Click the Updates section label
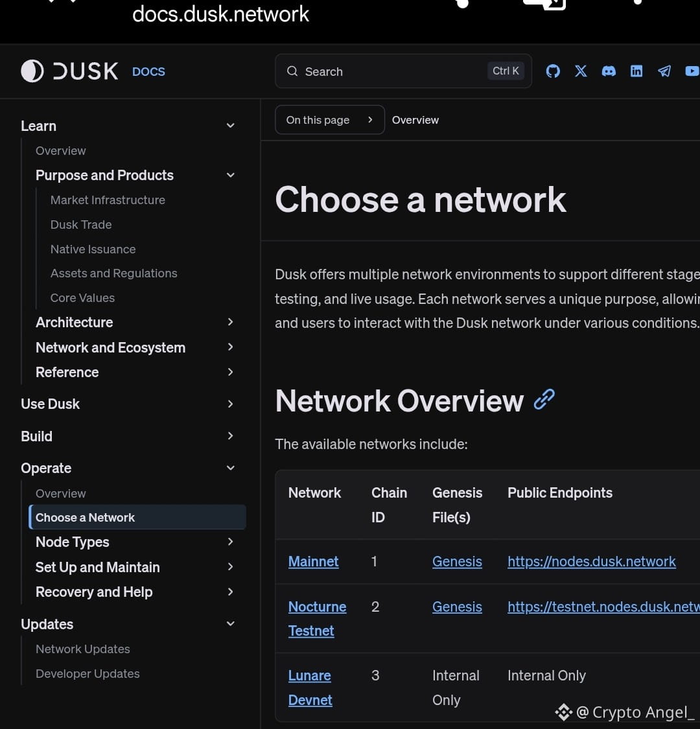Viewport: 700px width, 729px height. pos(47,624)
